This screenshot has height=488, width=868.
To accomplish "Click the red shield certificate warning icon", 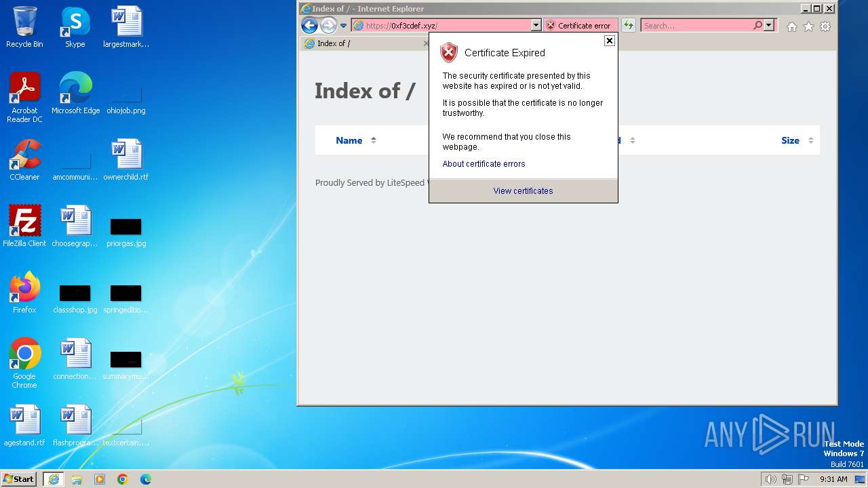I will [449, 53].
